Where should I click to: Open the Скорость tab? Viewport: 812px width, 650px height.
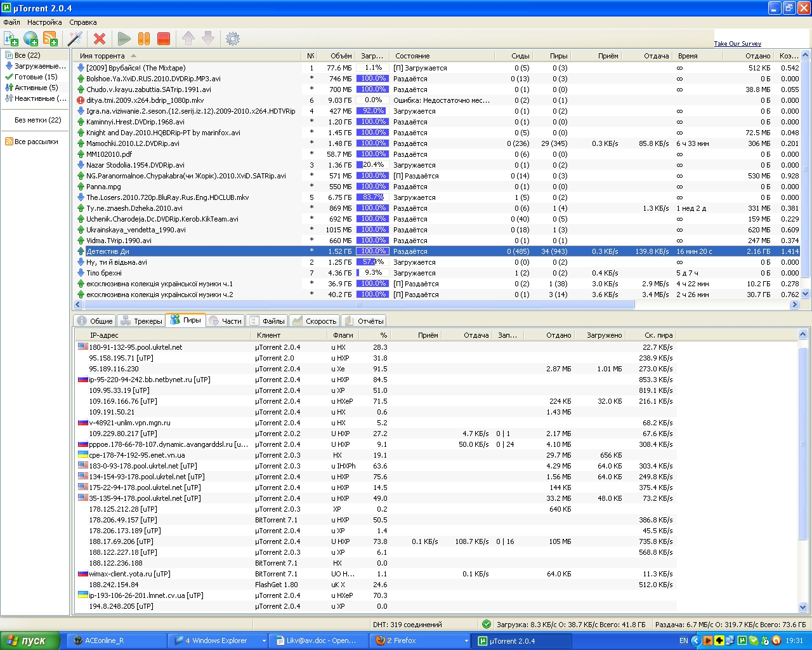pos(315,321)
